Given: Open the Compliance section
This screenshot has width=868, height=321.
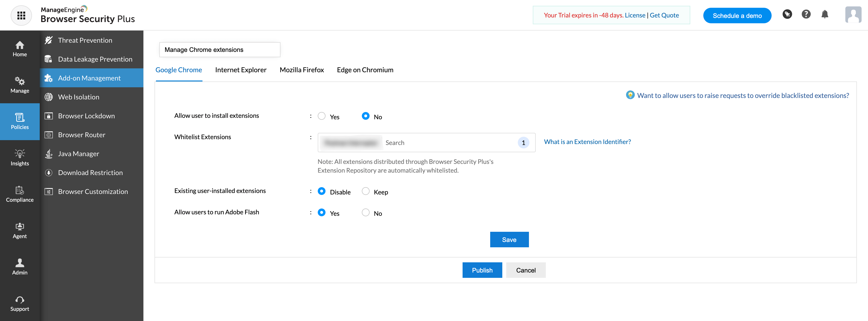Looking at the screenshot, I should [20, 194].
